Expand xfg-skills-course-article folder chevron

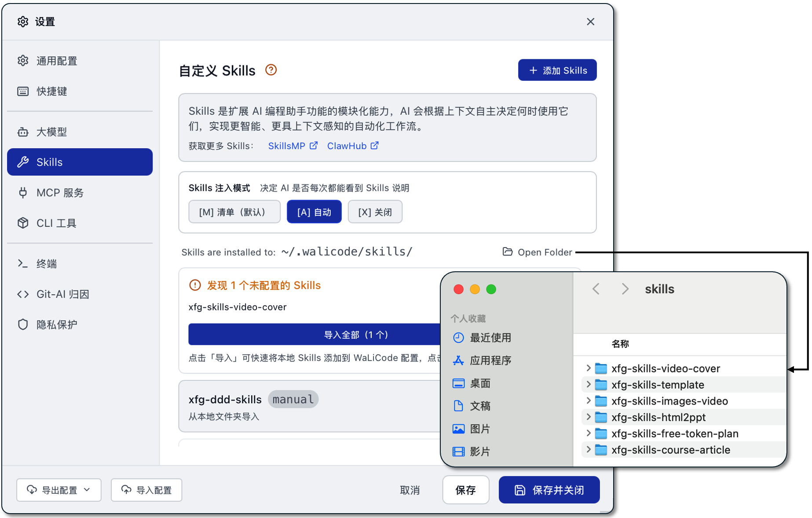pos(588,449)
